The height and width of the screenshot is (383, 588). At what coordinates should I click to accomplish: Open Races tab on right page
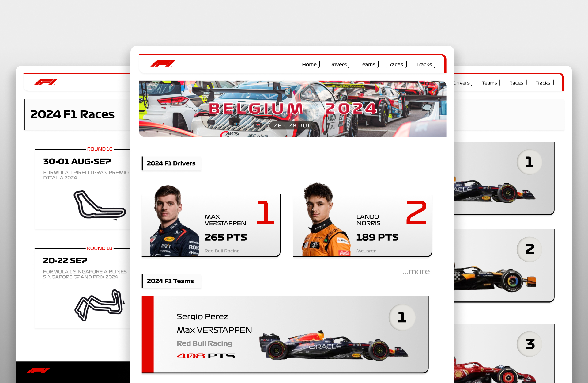516,83
